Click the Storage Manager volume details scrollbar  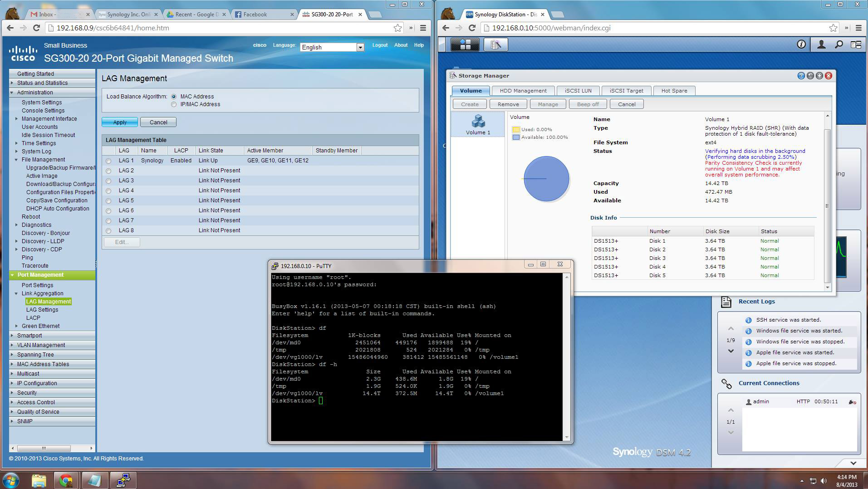pyautogui.click(x=828, y=201)
